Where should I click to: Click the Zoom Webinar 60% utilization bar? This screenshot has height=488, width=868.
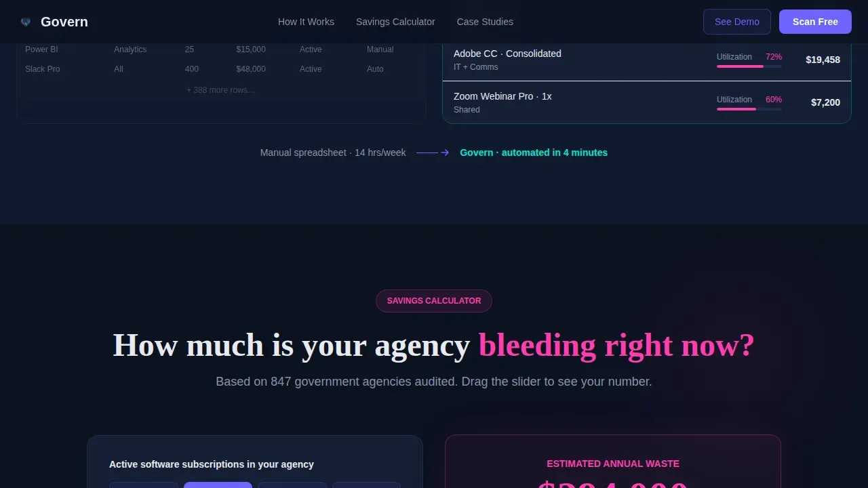click(x=749, y=109)
